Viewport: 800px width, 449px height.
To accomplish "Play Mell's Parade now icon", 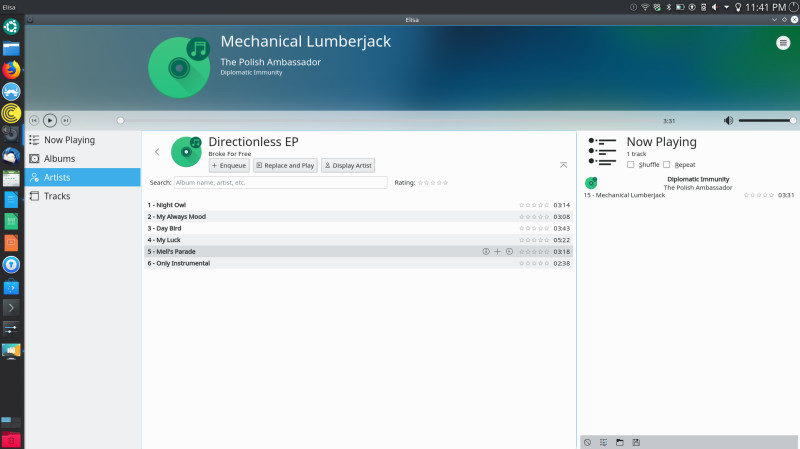I will point(509,252).
